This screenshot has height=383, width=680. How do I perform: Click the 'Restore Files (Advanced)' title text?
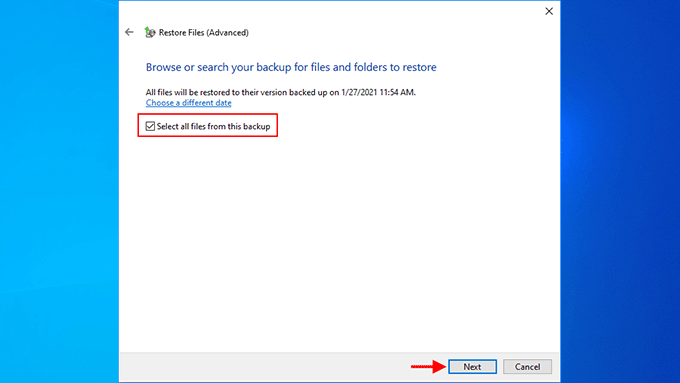pos(203,33)
